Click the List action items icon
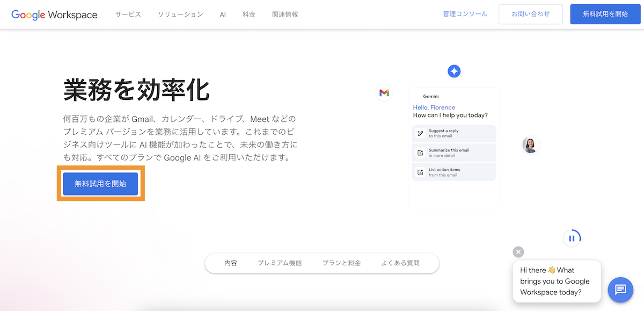The image size is (644, 311). (x=420, y=172)
